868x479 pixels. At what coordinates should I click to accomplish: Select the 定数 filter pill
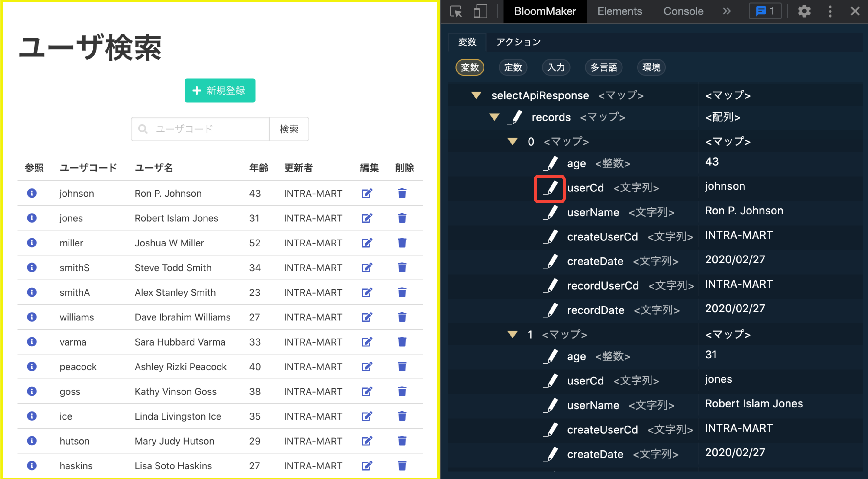point(513,67)
